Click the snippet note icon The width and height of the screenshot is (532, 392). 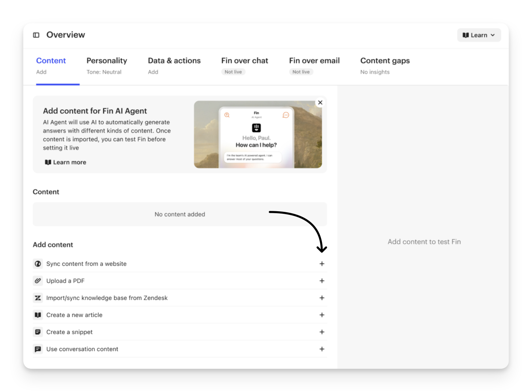pyautogui.click(x=38, y=332)
